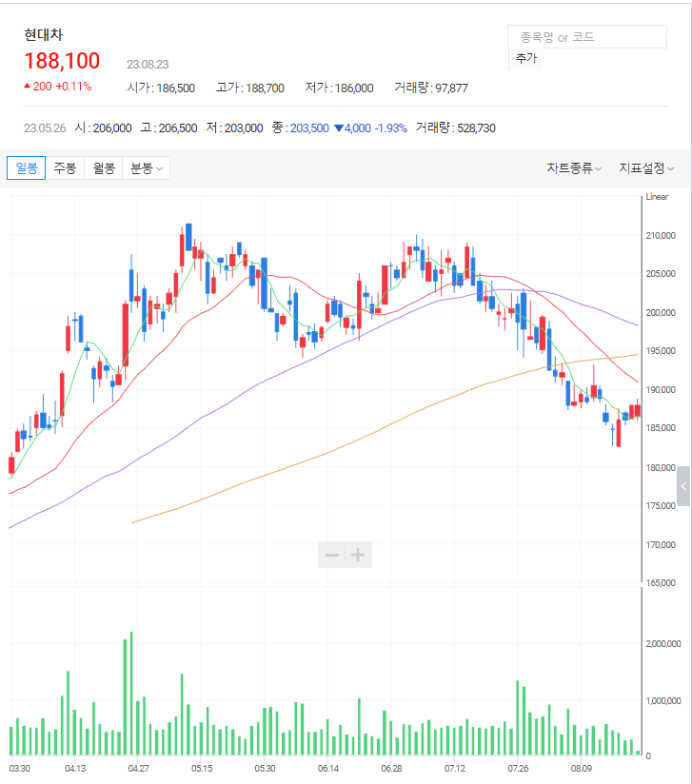
Task: Click the Linear scale label
Action: pyautogui.click(x=657, y=197)
